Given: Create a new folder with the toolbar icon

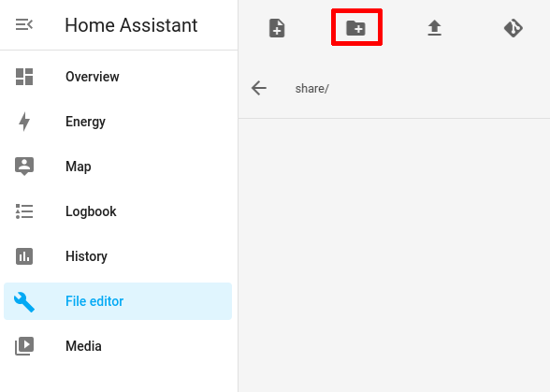Looking at the screenshot, I should [356, 28].
